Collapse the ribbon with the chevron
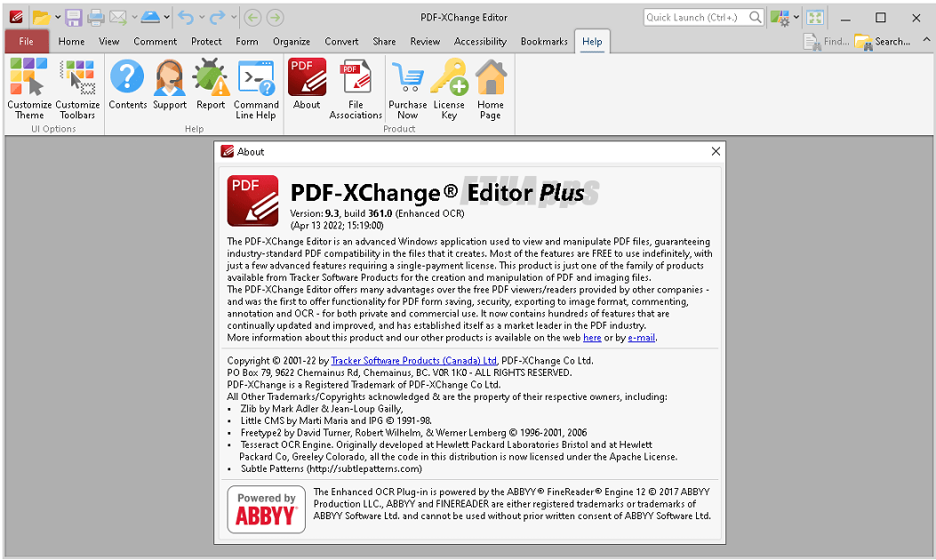 (x=926, y=40)
